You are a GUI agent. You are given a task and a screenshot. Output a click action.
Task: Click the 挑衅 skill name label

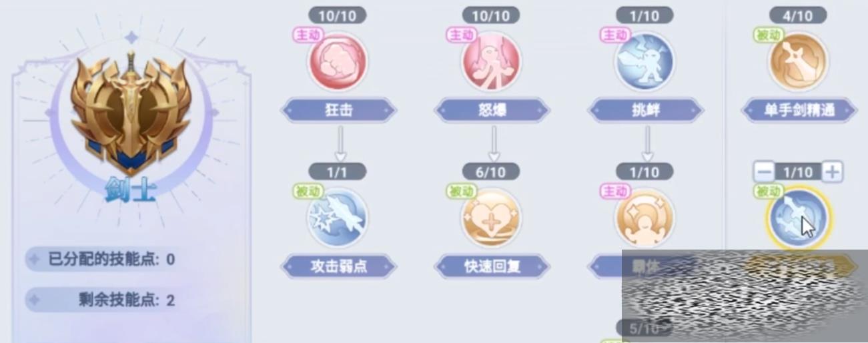[x=645, y=110]
